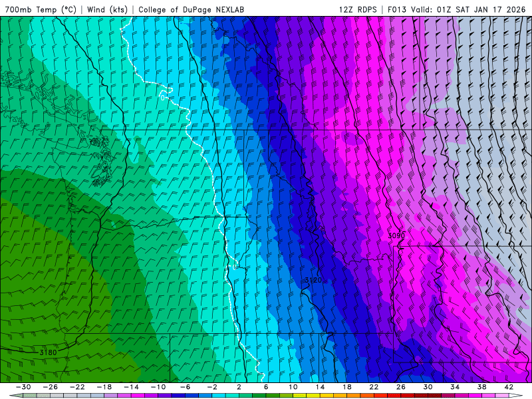Click the 6 color scale label
Viewport: 532px width, 399px height.
tap(266, 387)
